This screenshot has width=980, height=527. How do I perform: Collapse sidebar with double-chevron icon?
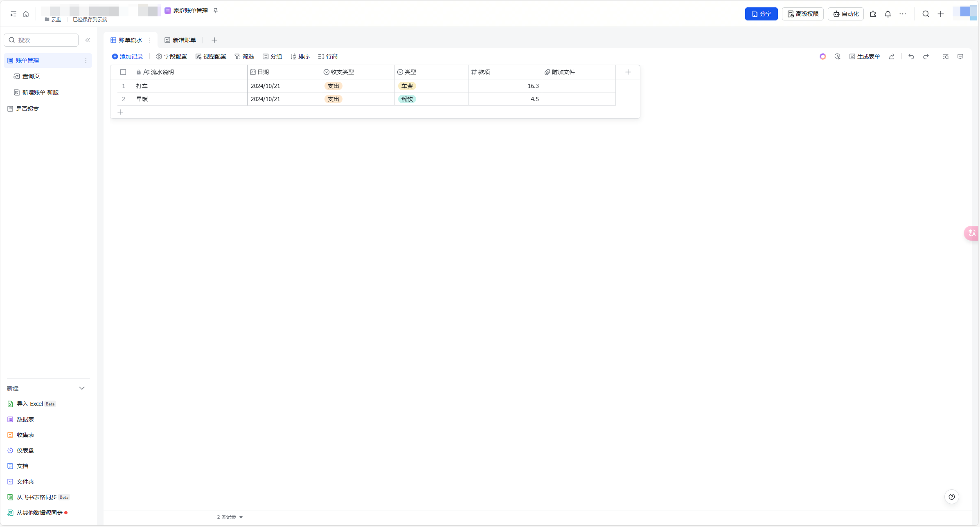point(88,40)
